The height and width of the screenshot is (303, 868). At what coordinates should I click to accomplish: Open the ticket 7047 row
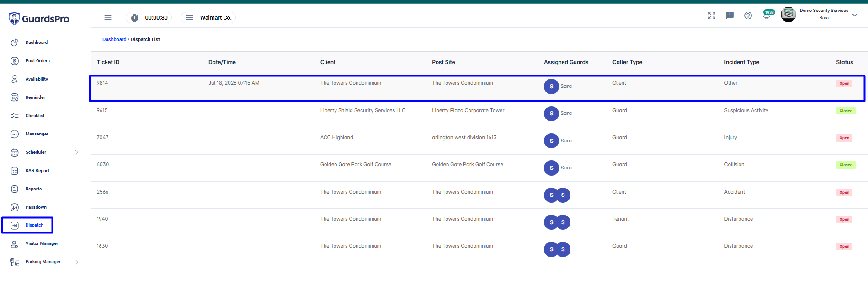479,141
